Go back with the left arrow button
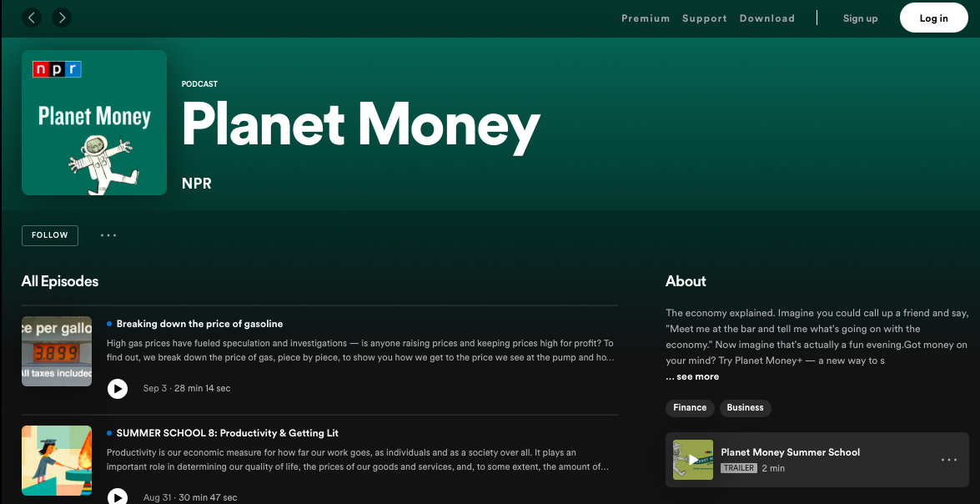This screenshot has width=980, height=504. point(31,18)
